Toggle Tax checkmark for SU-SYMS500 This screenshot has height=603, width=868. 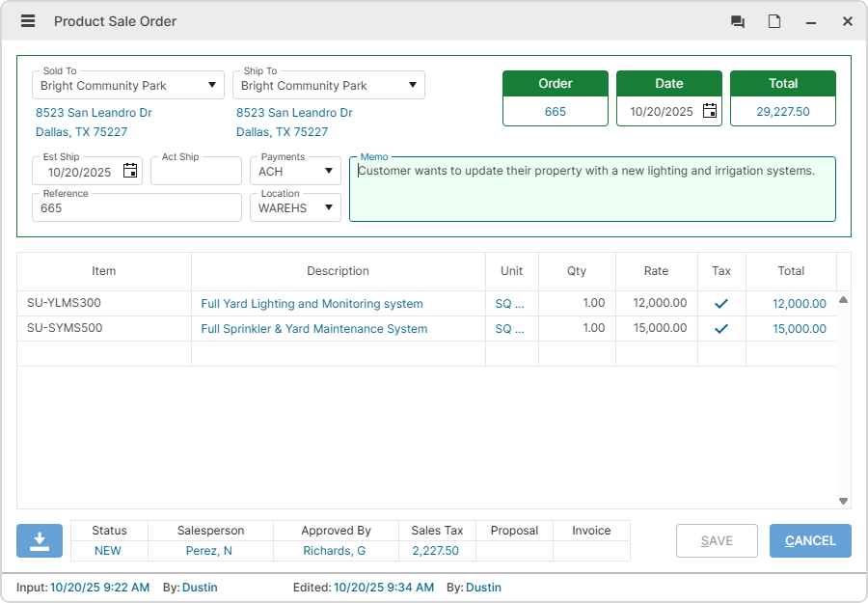(x=720, y=328)
